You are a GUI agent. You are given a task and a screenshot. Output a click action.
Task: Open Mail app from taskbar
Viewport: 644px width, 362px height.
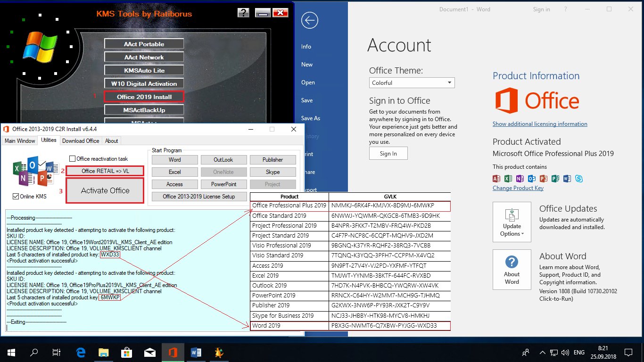click(150, 352)
